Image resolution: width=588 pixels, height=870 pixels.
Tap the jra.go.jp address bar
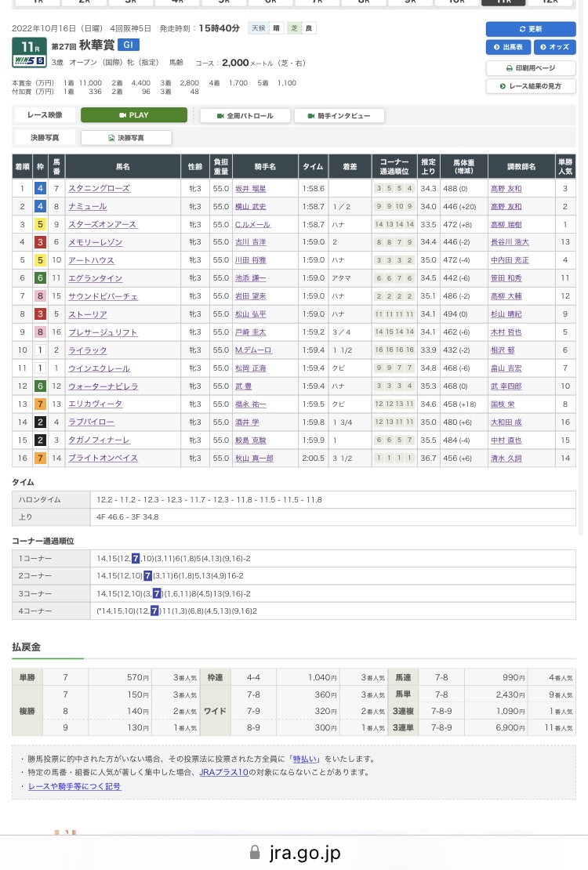click(294, 852)
